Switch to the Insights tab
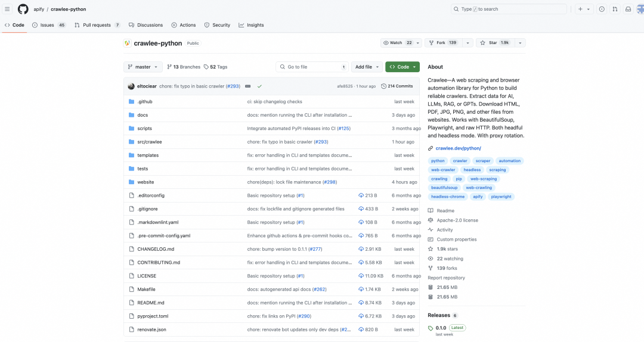This screenshot has width=644, height=342. (x=252, y=25)
